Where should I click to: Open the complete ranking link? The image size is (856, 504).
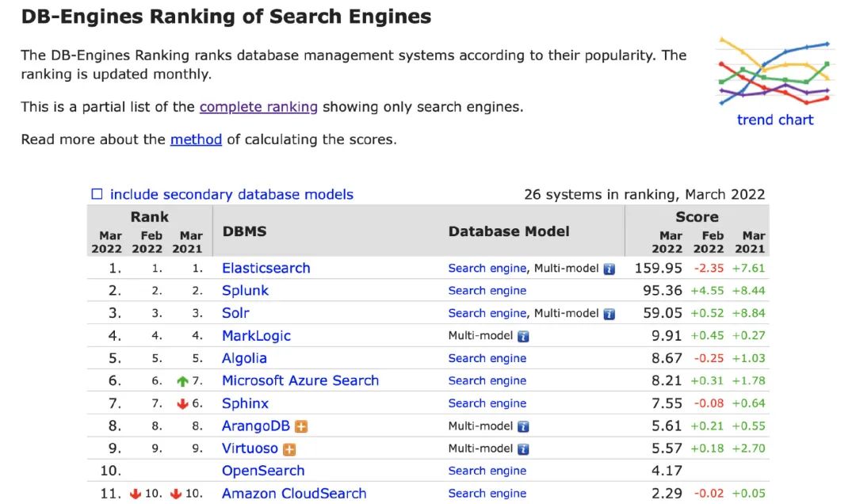(x=258, y=107)
